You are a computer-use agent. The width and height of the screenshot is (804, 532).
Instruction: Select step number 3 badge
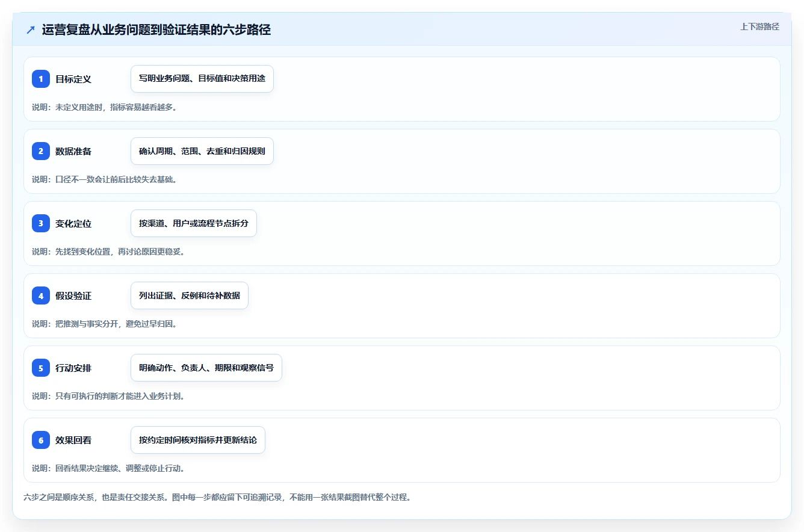coord(41,223)
